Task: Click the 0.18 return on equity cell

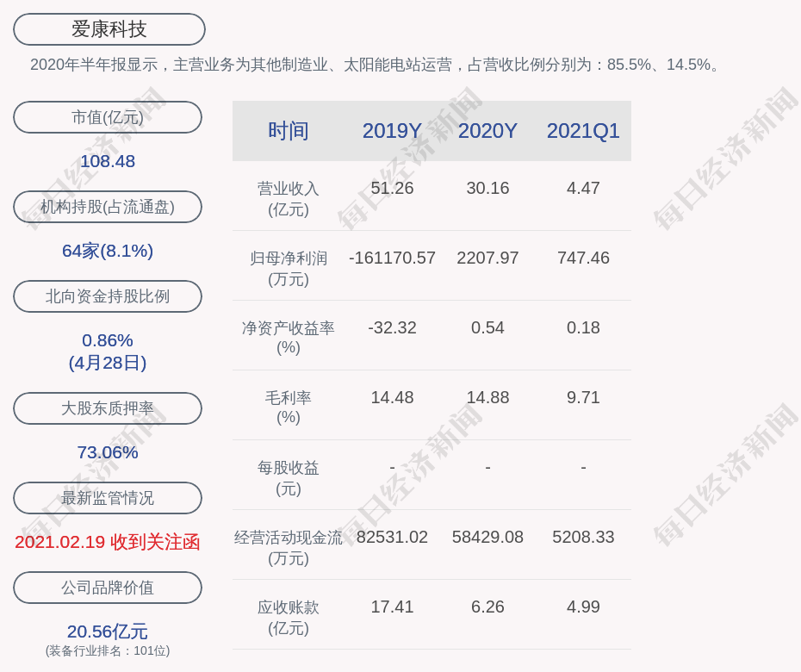Action: tap(583, 327)
